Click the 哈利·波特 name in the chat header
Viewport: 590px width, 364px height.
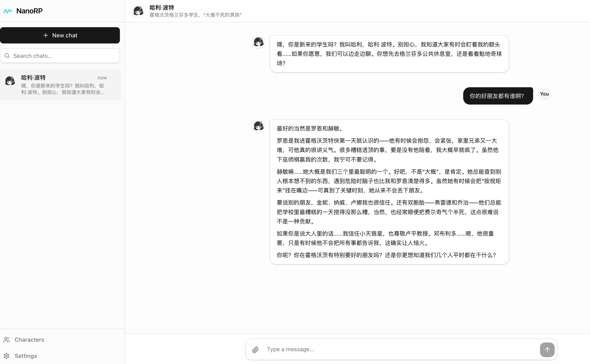point(162,8)
